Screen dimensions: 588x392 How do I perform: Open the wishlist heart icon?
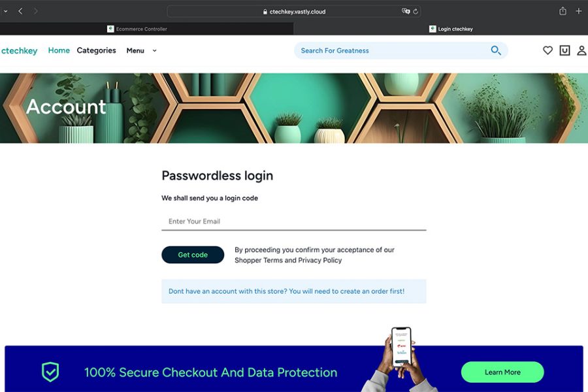tap(547, 50)
